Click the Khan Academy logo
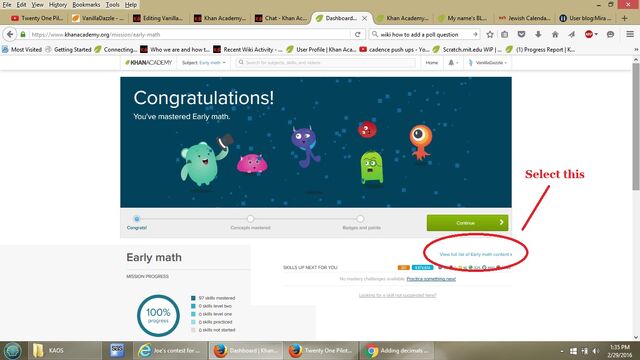 point(149,63)
